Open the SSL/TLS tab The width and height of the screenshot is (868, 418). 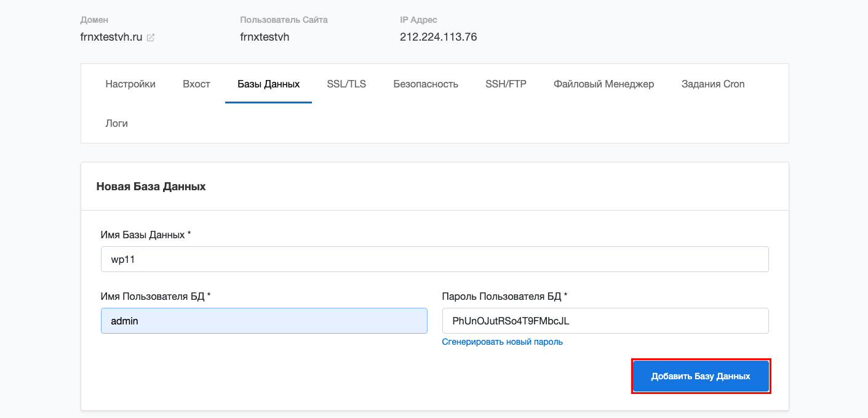(346, 84)
